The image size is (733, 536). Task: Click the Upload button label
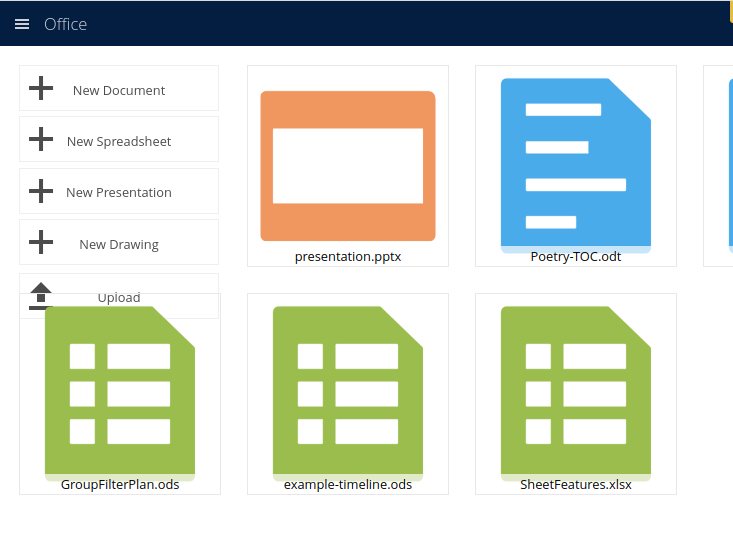coord(119,297)
